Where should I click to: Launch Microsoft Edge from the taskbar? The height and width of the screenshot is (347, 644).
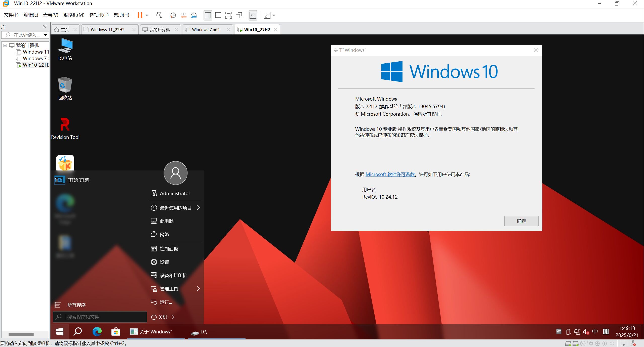click(97, 332)
